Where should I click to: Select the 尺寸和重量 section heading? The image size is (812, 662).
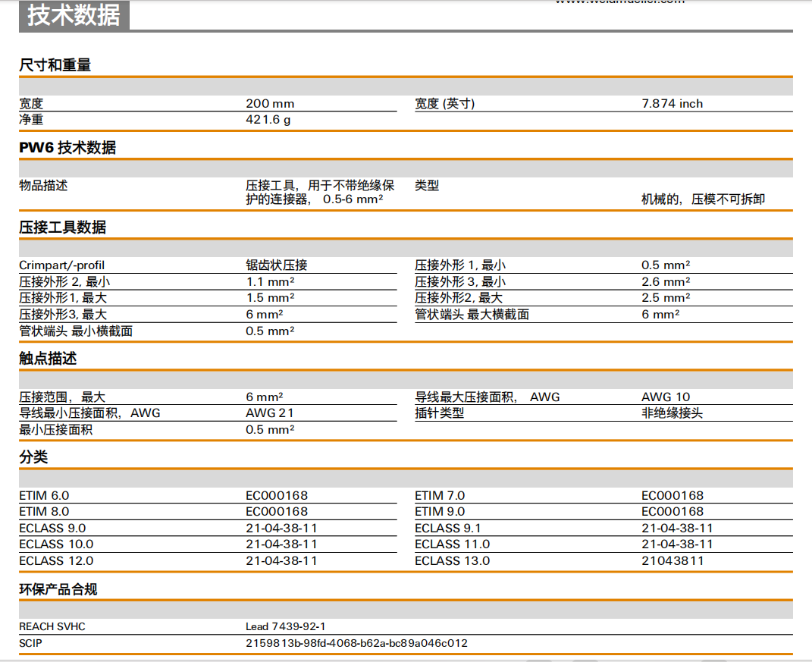pos(55,65)
